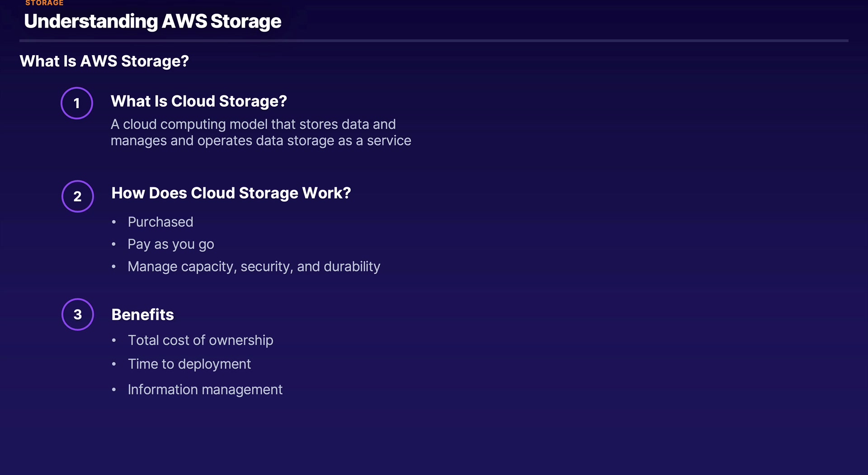868x475 pixels.
Task: Click the Benefits heading
Action: point(142,315)
